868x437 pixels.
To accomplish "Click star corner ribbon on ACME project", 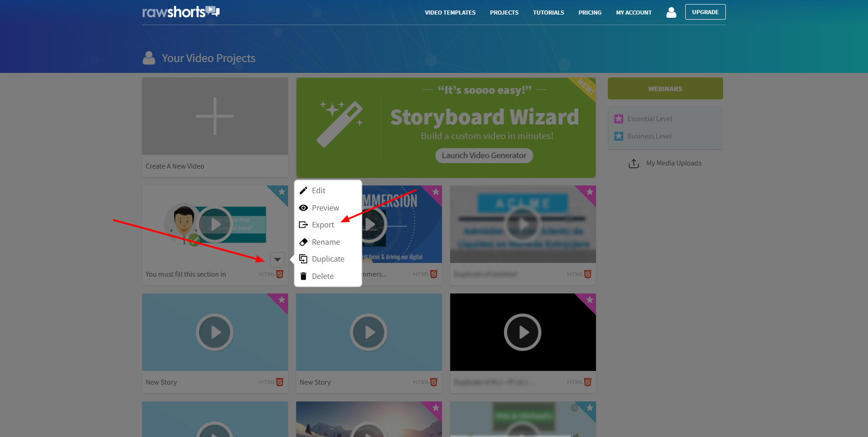I will pos(589,192).
